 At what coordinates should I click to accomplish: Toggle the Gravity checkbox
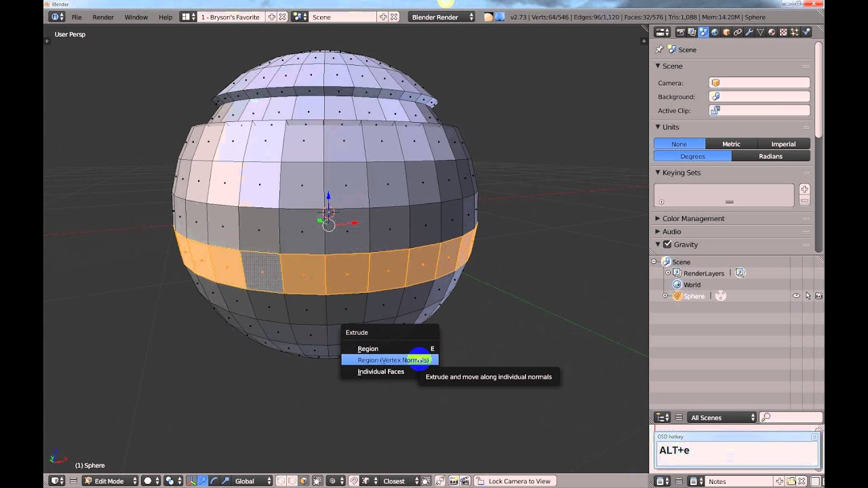point(667,244)
